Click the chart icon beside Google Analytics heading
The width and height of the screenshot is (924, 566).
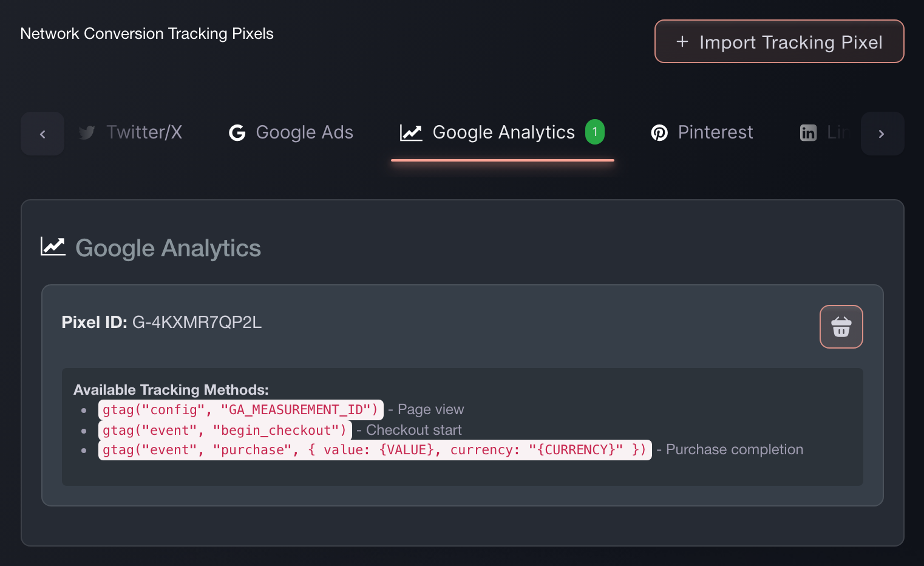53,247
